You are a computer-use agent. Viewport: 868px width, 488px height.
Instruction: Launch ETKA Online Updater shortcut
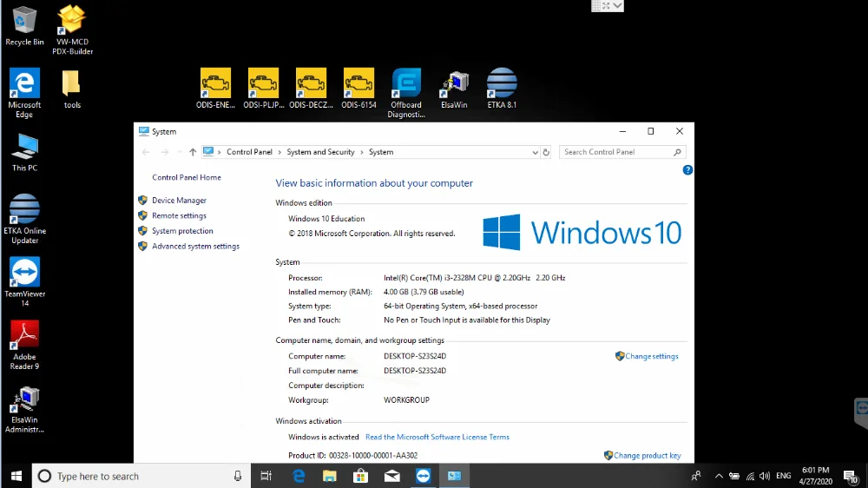click(24, 219)
